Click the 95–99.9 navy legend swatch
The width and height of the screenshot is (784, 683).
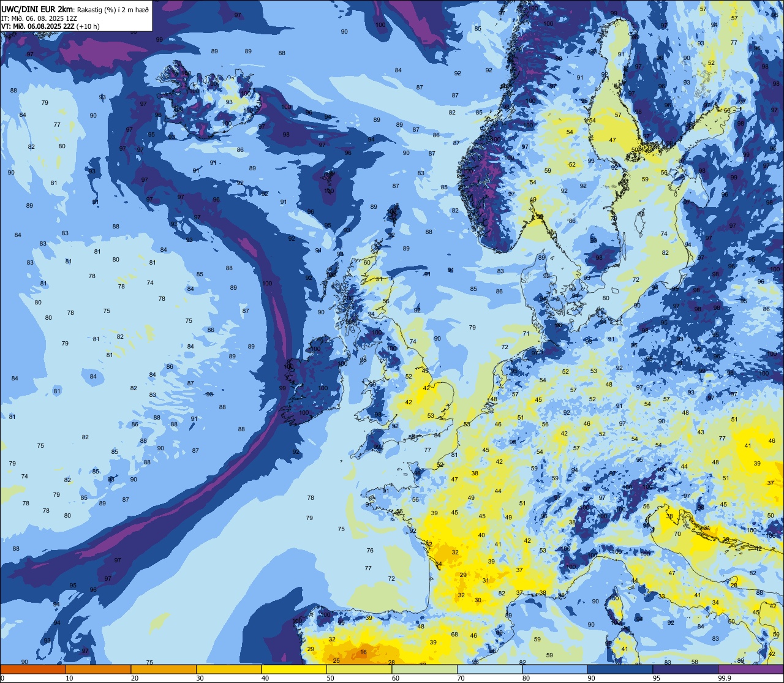coord(685,669)
